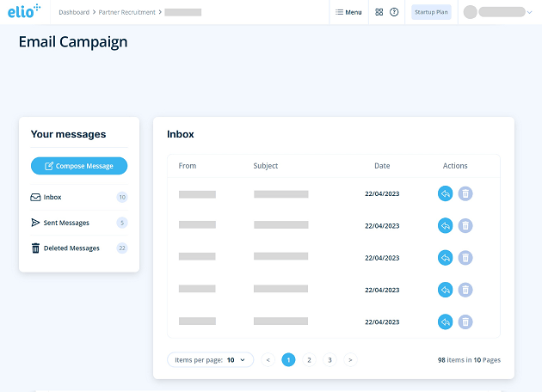View Deleted Messages folder
This screenshot has width=542, height=392.
72,248
